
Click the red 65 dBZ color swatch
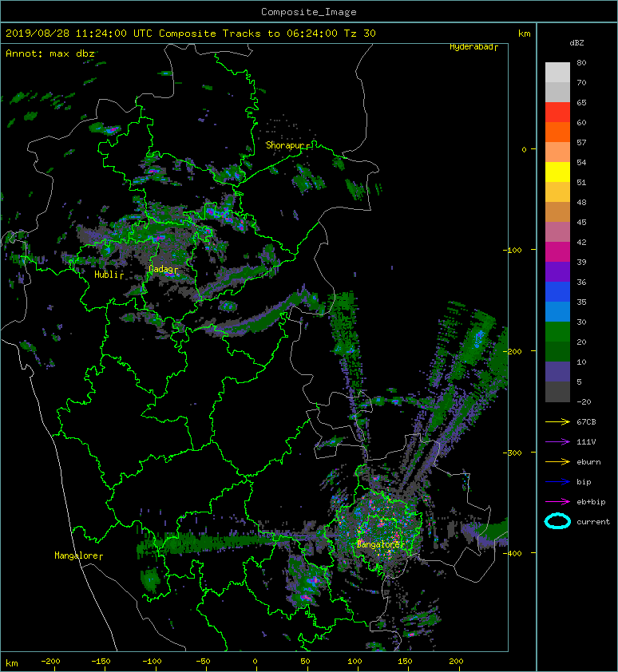click(557, 112)
